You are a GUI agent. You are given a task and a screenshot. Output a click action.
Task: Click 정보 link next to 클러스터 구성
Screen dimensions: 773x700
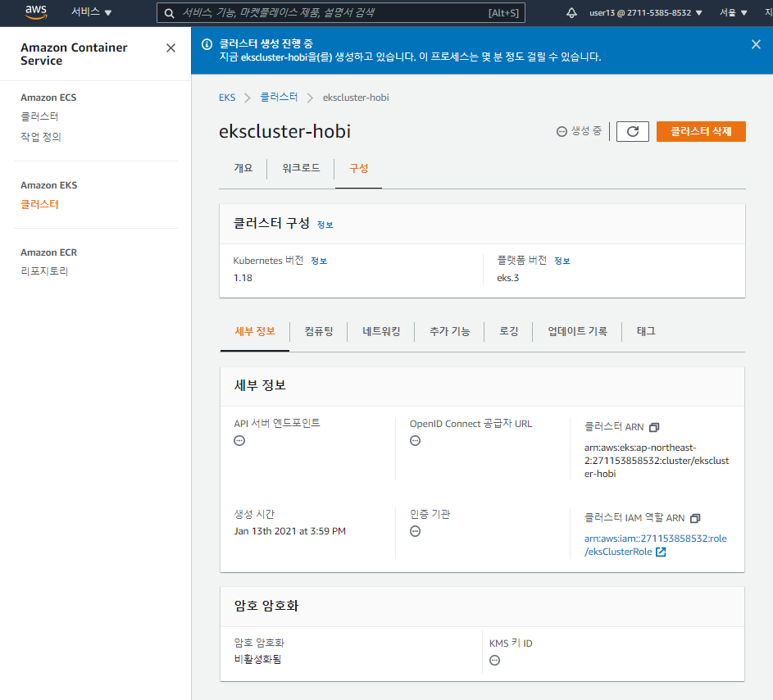pos(325,225)
